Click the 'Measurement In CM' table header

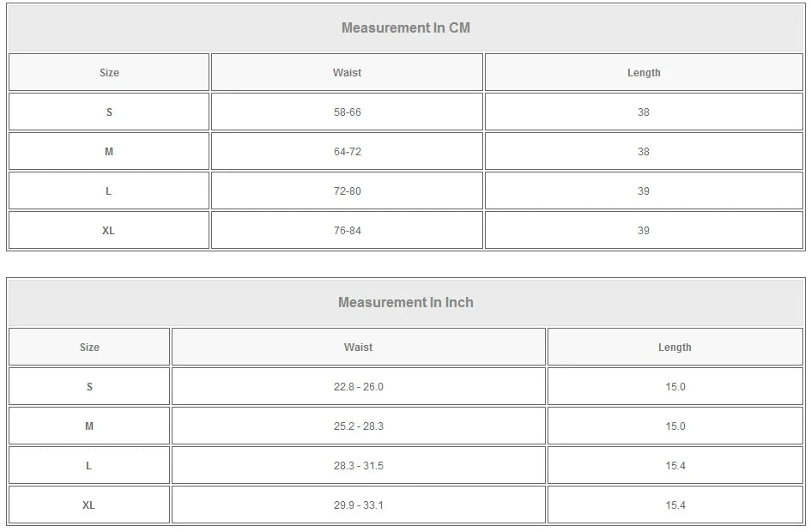406,27
